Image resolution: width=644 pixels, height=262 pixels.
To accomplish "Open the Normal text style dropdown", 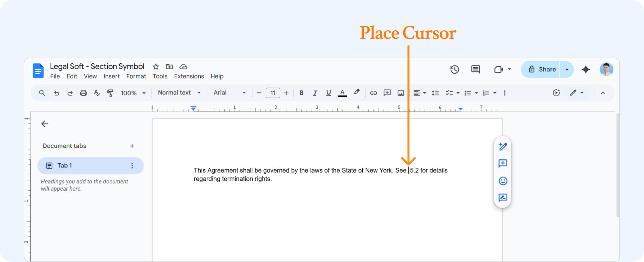I will (179, 93).
